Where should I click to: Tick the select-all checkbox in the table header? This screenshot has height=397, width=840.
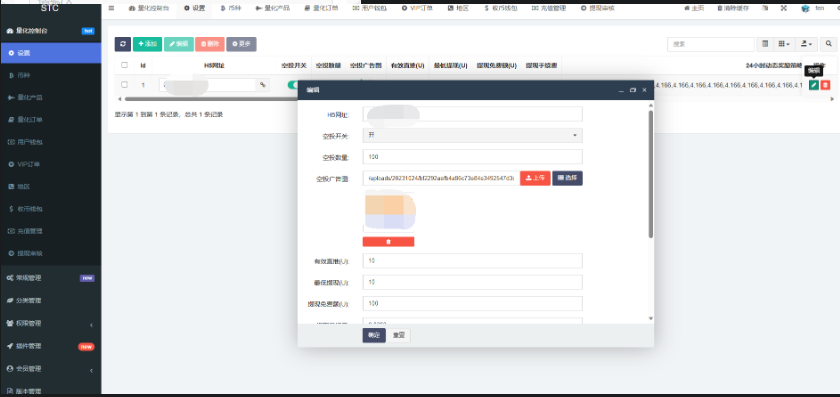pos(124,65)
